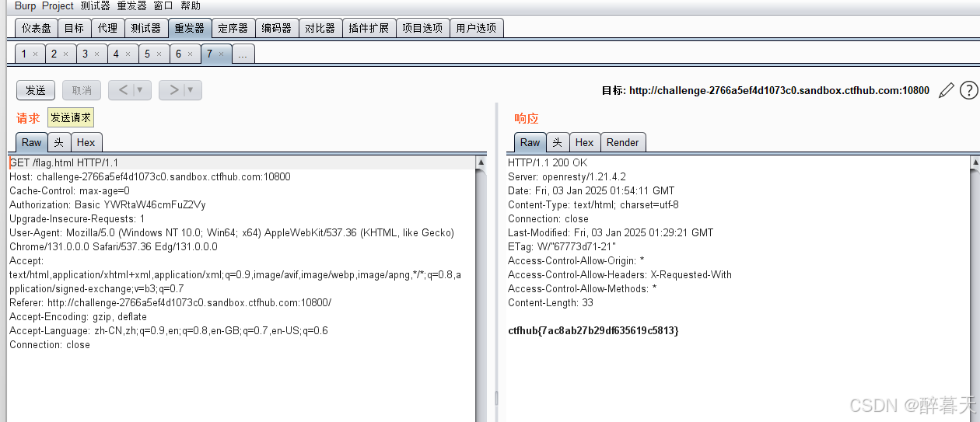
Task: Select repeater request tab 1
Action: click(24, 54)
